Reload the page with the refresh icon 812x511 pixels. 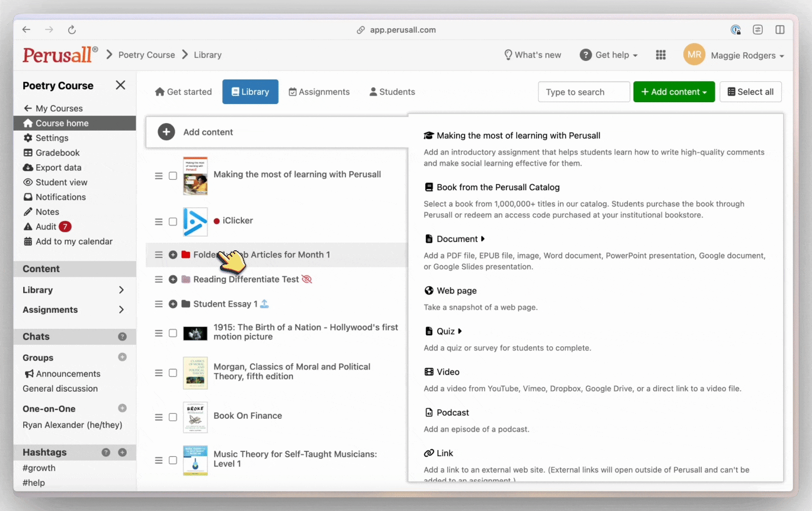point(72,30)
